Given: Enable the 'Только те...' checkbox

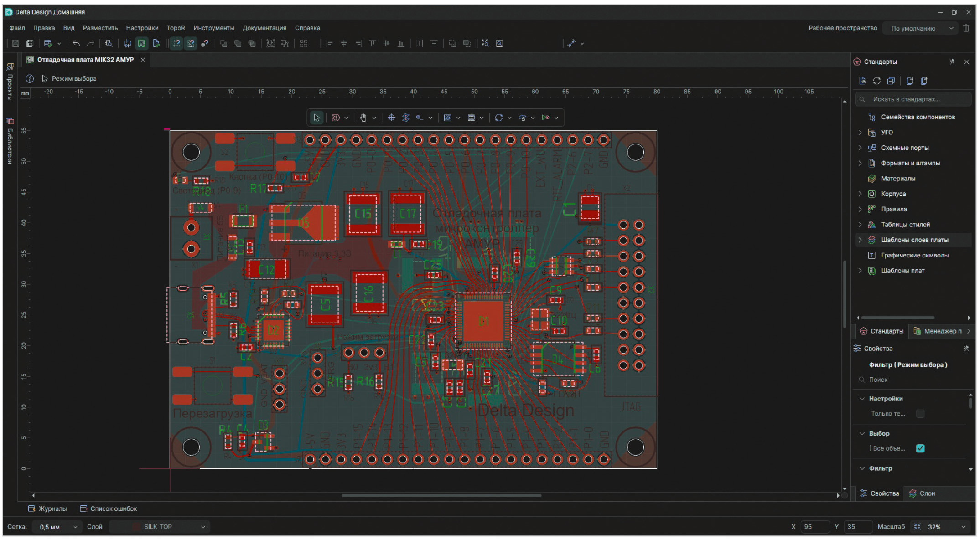Looking at the screenshot, I should [920, 414].
